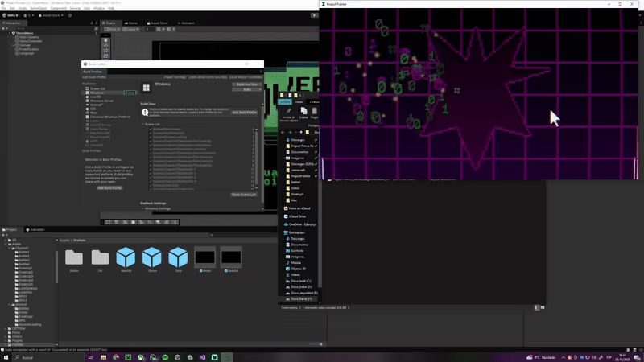
Task: Select macOS platform in Build Profiles
Action: [95, 97]
